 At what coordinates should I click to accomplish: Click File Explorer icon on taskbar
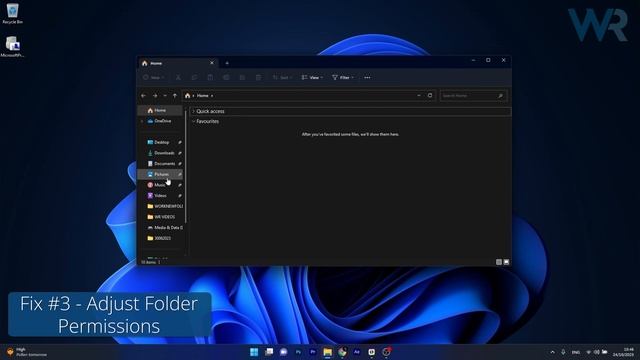coord(327,352)
